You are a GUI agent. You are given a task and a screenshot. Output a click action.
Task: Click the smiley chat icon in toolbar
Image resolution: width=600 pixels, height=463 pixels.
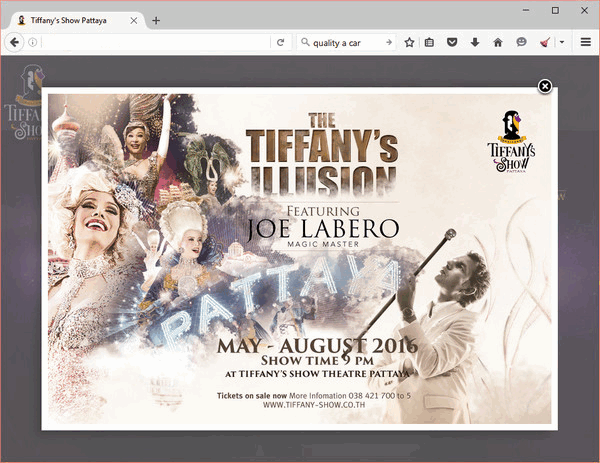click(x=521, y=42)
